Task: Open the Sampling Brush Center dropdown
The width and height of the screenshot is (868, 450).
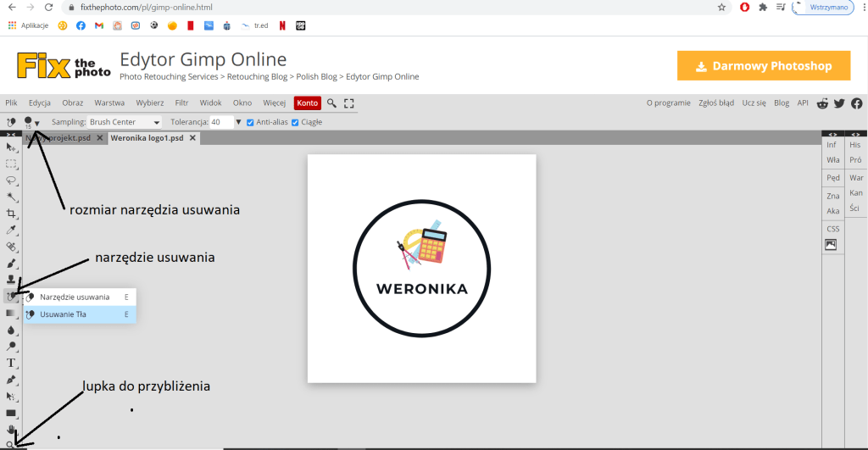Action: 125,122
